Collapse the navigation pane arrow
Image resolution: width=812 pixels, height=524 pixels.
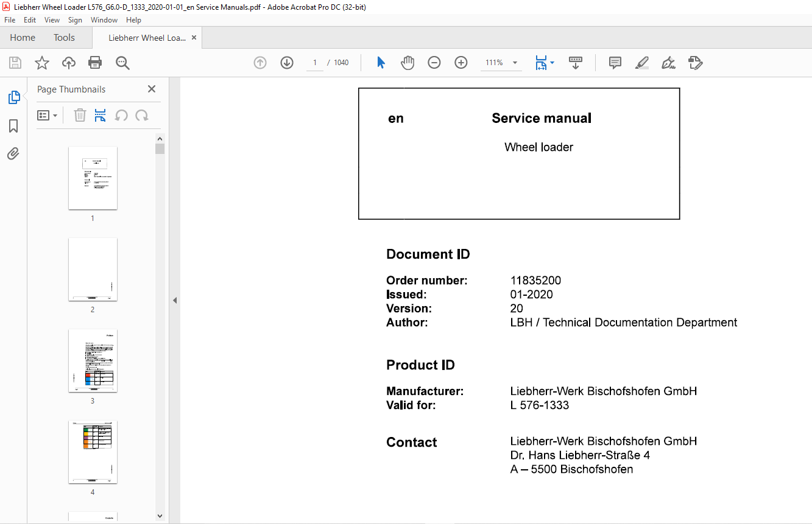175,300
